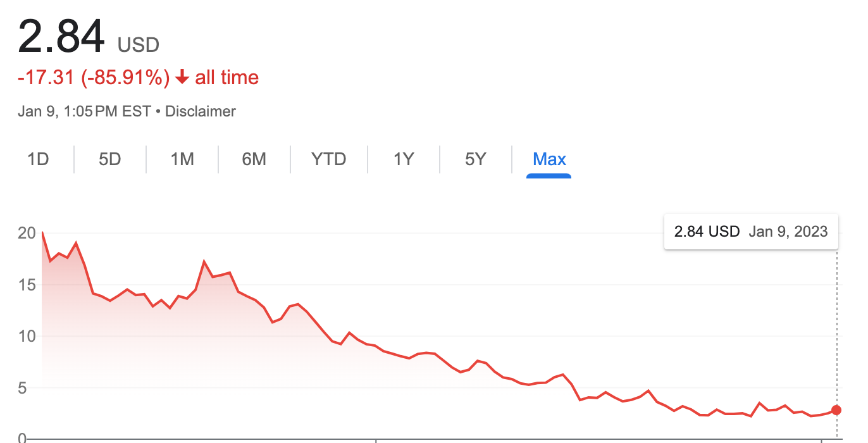Click the Jan 9, 1:05 PM EST timestamp
The height and width of the screenshot is (443, 868).
click(85, 112)
